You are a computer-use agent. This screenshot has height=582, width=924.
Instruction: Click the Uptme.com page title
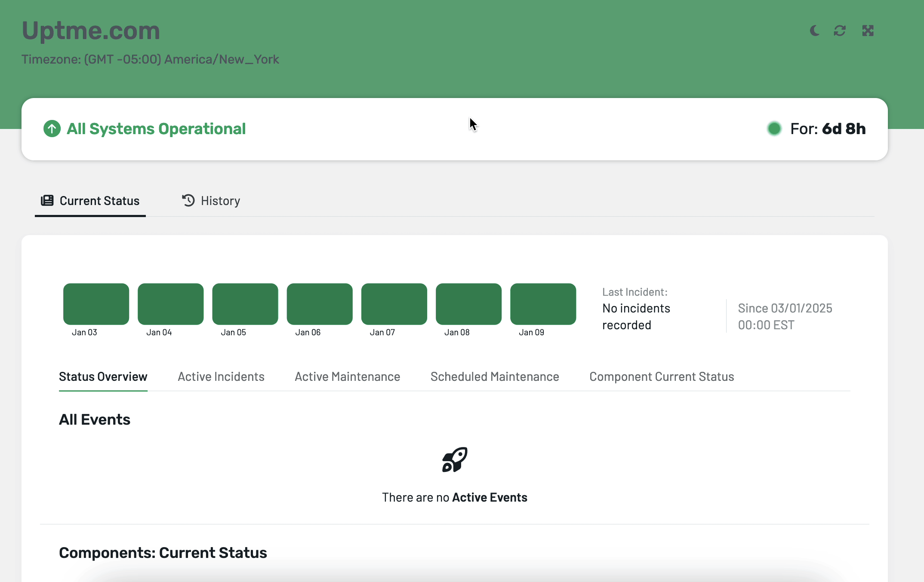click(91, 31)
